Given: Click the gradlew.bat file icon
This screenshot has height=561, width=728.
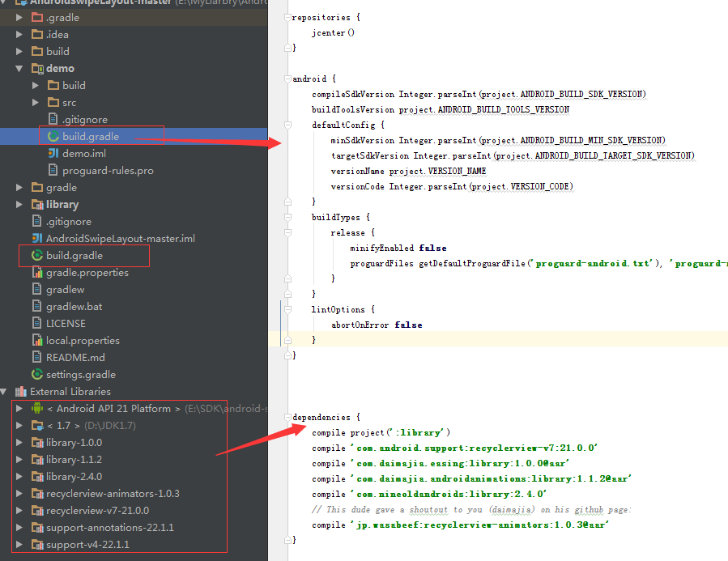Looking at the screenshot, I should [x=37, y=306].
